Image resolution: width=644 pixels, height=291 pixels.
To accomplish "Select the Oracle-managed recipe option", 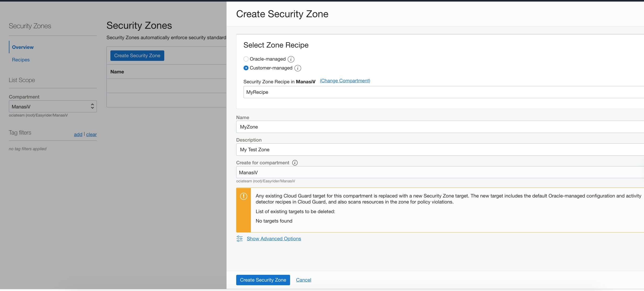I will pos(246,59).
